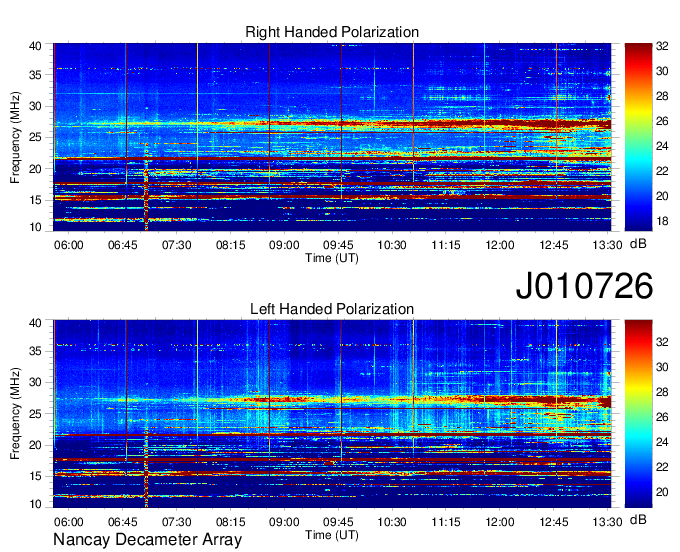
Task: Click the 40 MHz tick of upper plot
Action: click(x=35, y=46)
